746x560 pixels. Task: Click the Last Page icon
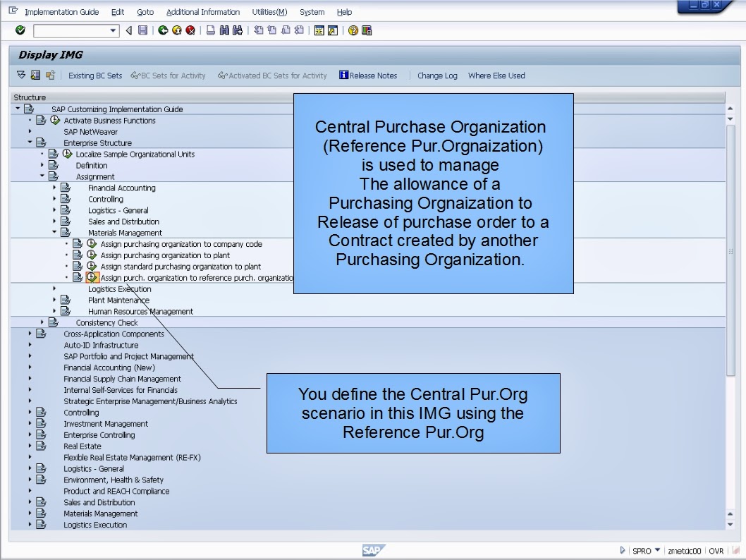tap(299, 30)
